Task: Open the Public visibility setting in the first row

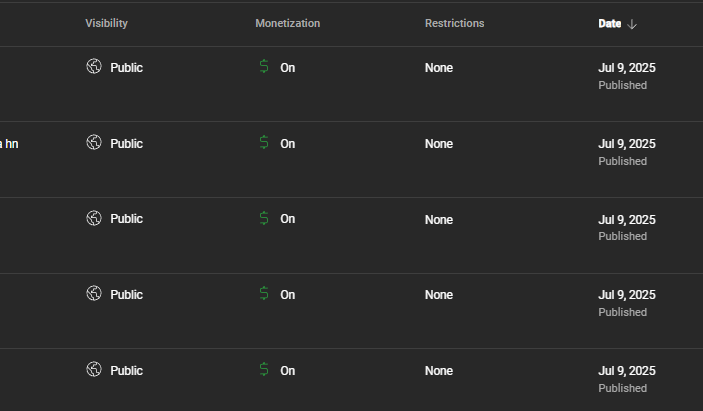Action: tap(126, 68)
